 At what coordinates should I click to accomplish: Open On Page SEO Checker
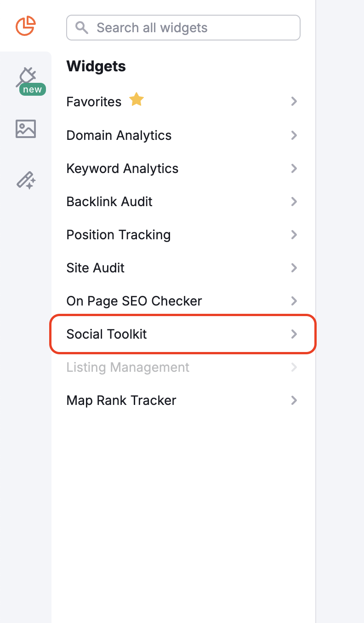pos(134,301)
